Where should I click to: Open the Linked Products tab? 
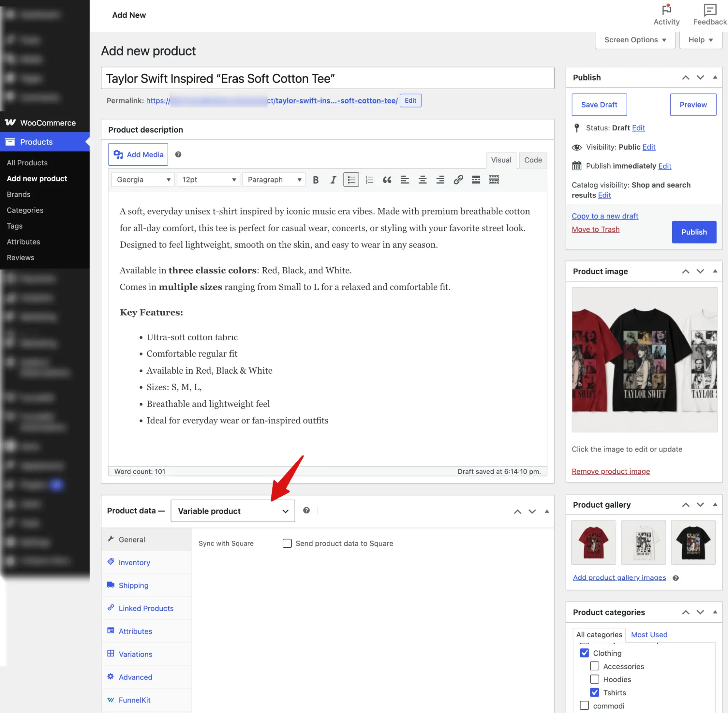tap(146, 608)
